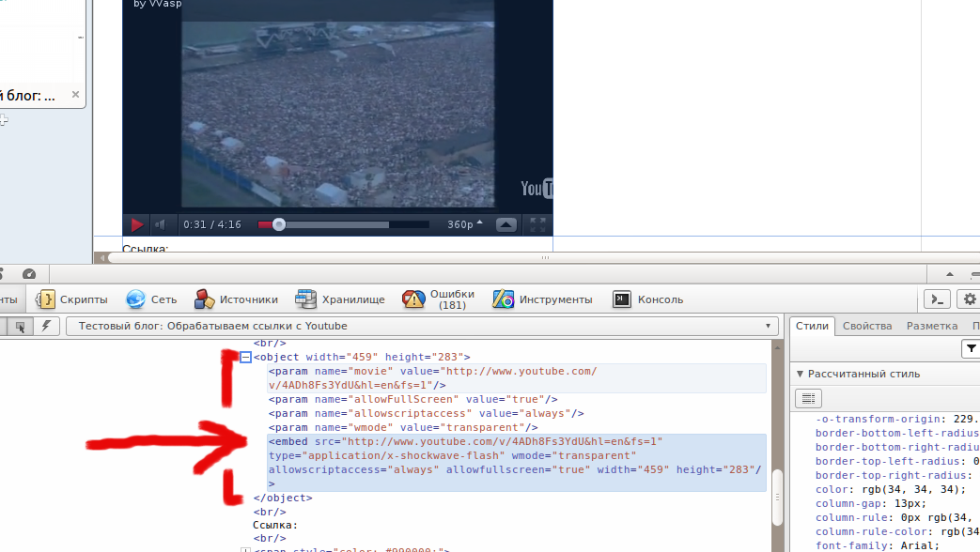Select the param name="allowFullScreen" line
The width and height of the screenshot is (980, 552).
413,400
